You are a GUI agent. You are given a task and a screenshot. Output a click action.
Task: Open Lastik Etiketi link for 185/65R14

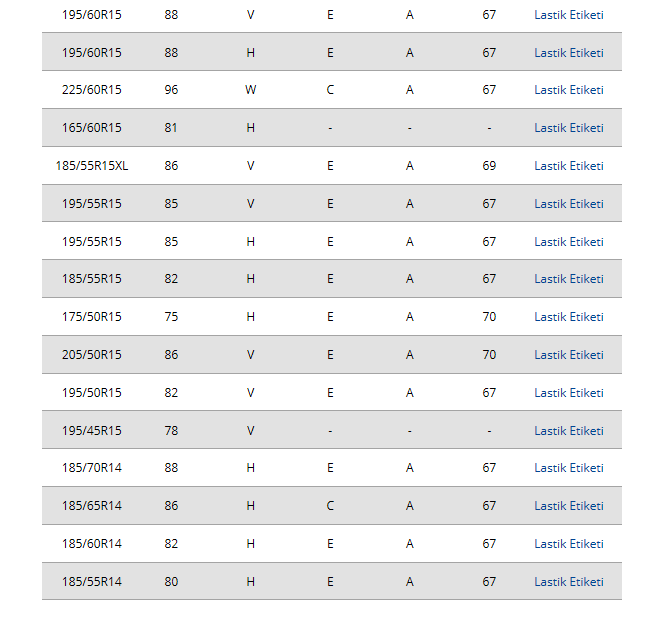tap(568, 506)
